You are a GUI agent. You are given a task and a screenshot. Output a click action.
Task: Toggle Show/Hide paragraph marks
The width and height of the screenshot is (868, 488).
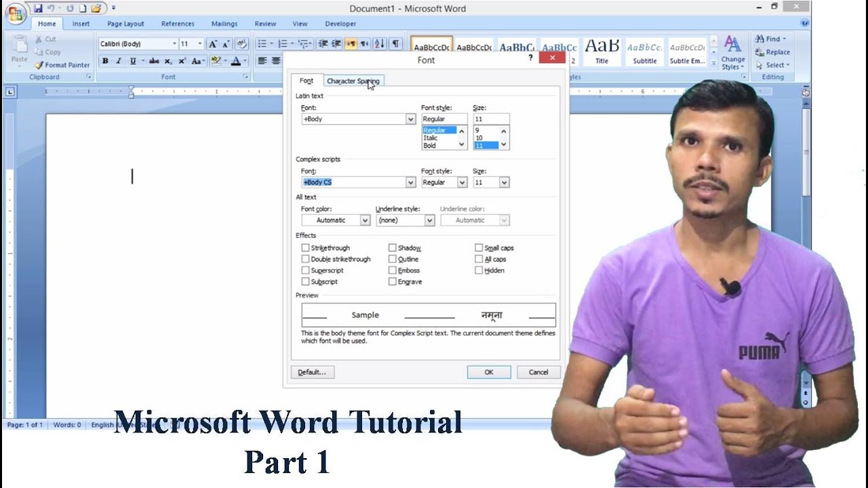[395, 44]
